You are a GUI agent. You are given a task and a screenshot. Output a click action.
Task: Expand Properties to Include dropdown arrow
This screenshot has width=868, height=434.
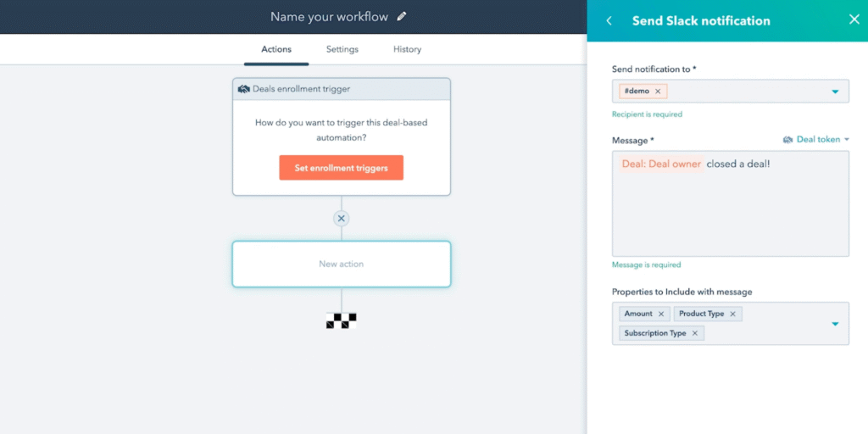(x=835, y=324)
